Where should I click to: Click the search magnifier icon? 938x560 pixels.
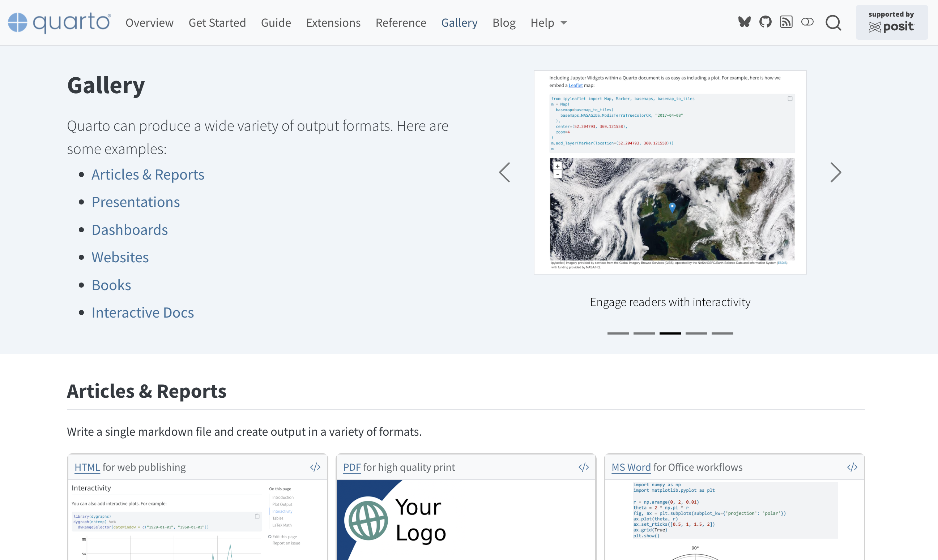click(833, 23)
